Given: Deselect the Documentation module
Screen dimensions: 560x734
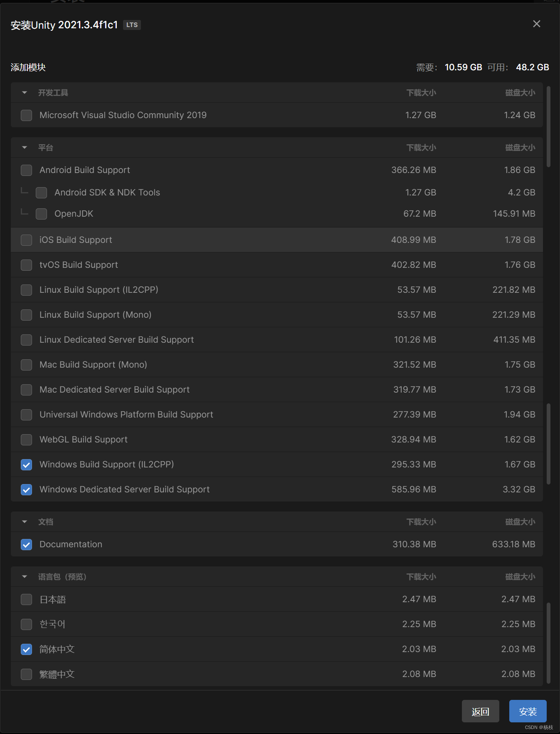Looking at the screenshot, I should tap(27, 544).
